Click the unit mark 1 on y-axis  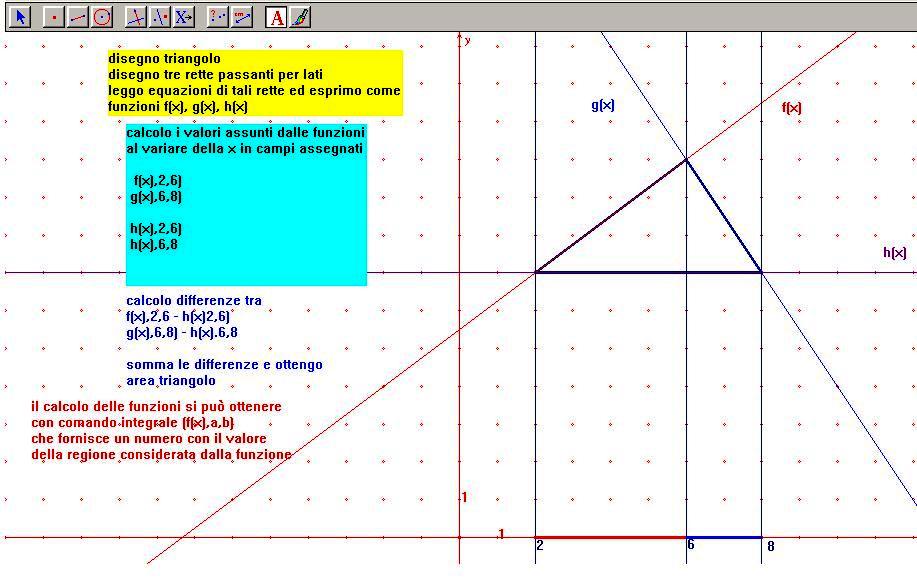tap(464, 497)
